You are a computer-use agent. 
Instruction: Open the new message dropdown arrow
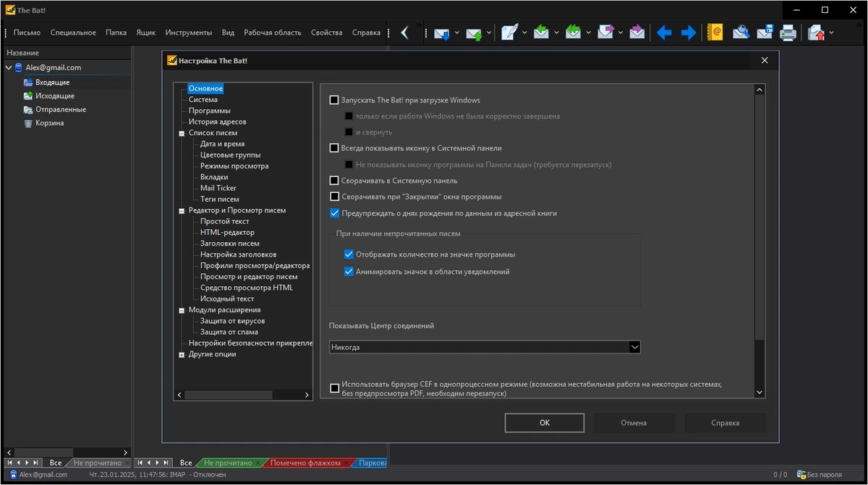click(524, 33)
